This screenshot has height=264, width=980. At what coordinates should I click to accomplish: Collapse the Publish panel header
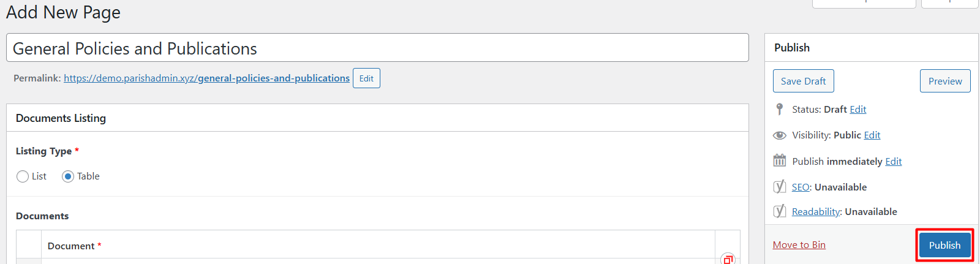(871, 47)
